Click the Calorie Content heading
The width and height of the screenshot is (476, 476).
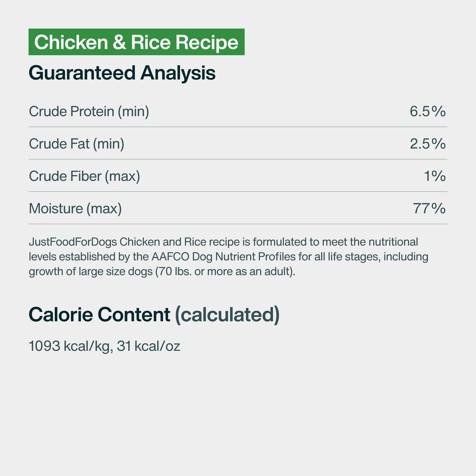[99, 315]
